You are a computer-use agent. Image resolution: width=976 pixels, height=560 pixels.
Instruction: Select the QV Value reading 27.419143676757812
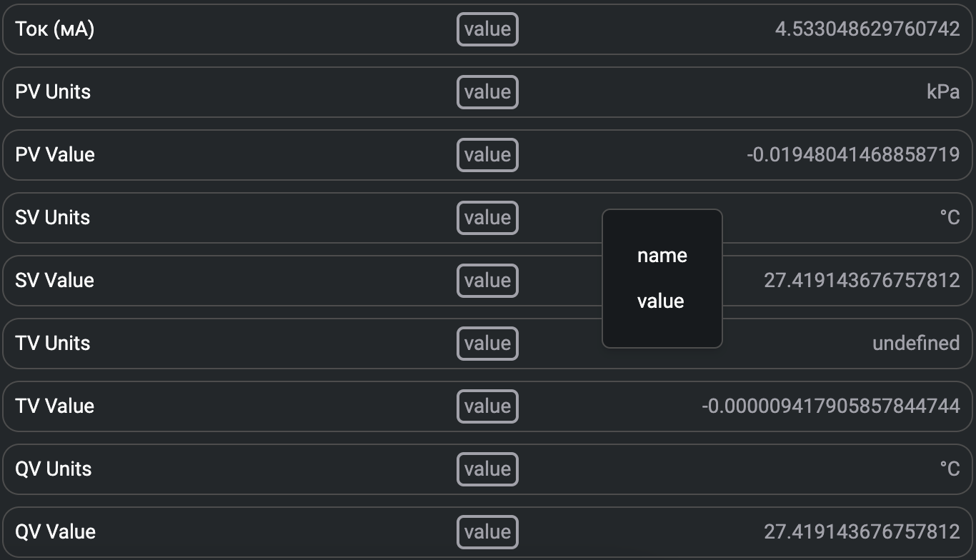coord(862,532)
